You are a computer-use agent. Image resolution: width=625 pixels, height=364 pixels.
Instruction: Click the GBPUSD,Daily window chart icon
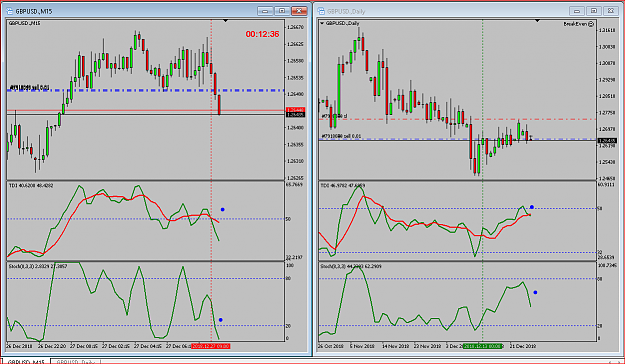click(x=321, y=11)
